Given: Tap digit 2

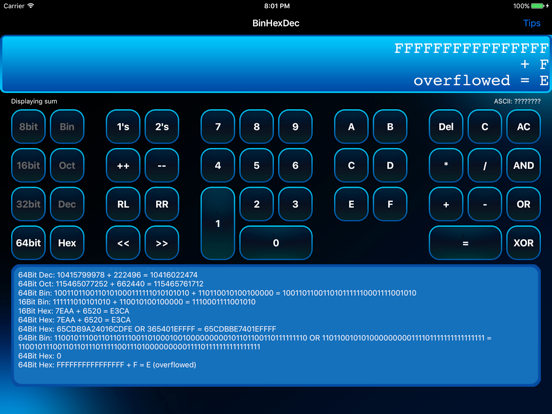Looking at the screenshot, I should pos(257,204).
